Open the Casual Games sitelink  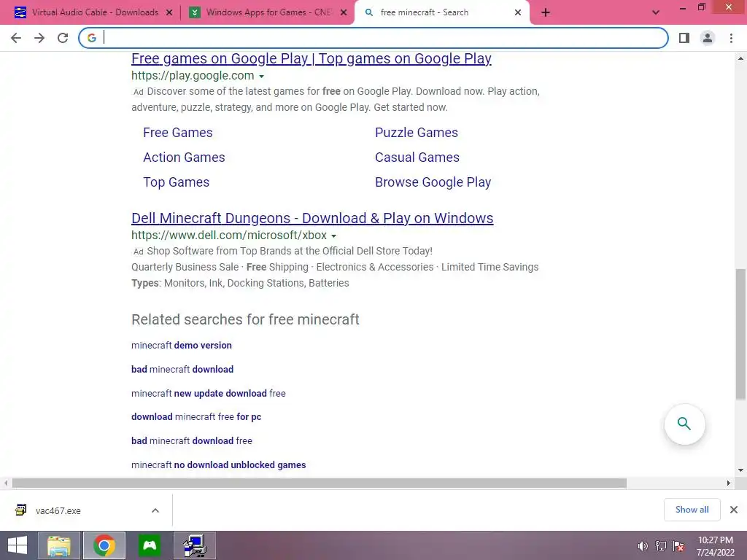(x=417, y=157)
